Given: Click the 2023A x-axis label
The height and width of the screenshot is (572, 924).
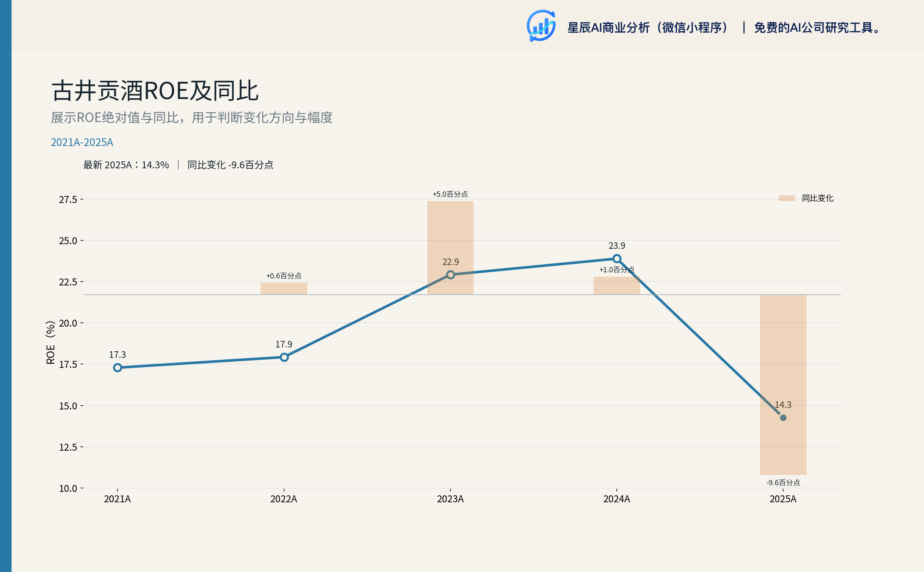Looking at the screenshot, I should 450,499.
